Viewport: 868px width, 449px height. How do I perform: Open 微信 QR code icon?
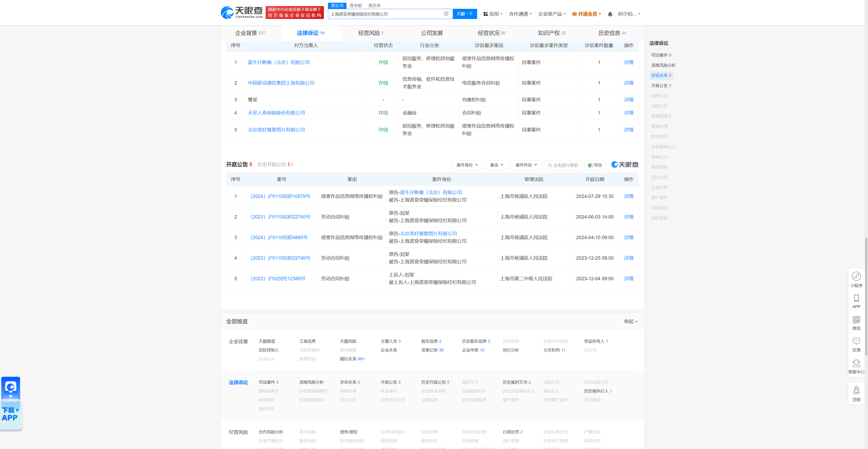click(856, 323)
